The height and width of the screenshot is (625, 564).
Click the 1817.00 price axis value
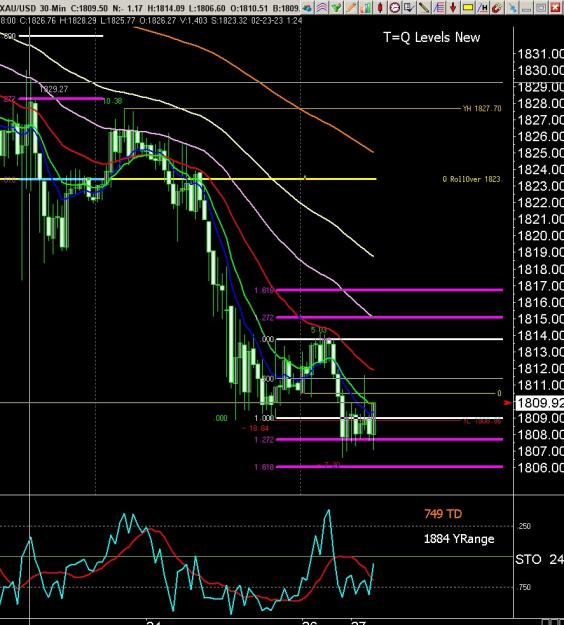(x=540, y=286)
